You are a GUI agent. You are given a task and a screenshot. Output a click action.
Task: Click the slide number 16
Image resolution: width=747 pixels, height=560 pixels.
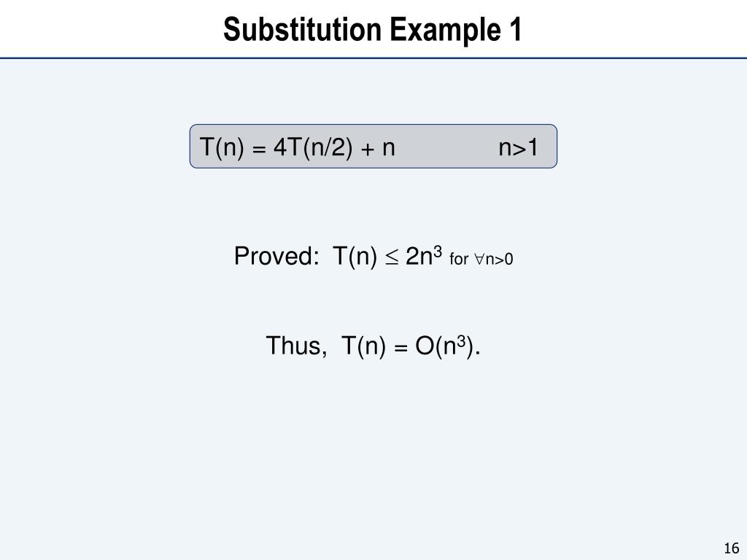pyautogui.click(x=731, y=548)
